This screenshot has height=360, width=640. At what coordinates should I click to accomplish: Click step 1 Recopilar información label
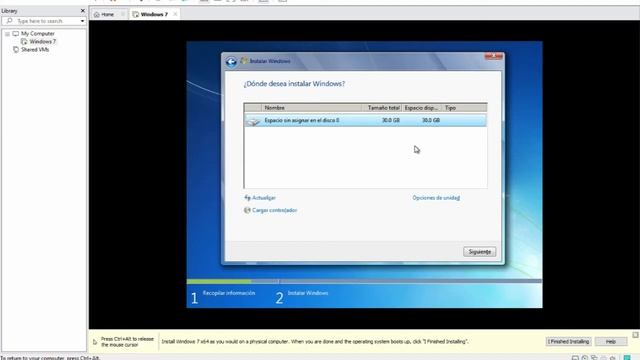click(229, 293)
